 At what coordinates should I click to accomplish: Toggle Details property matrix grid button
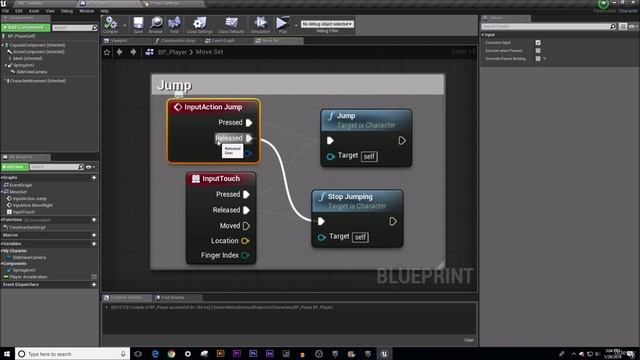623,27
